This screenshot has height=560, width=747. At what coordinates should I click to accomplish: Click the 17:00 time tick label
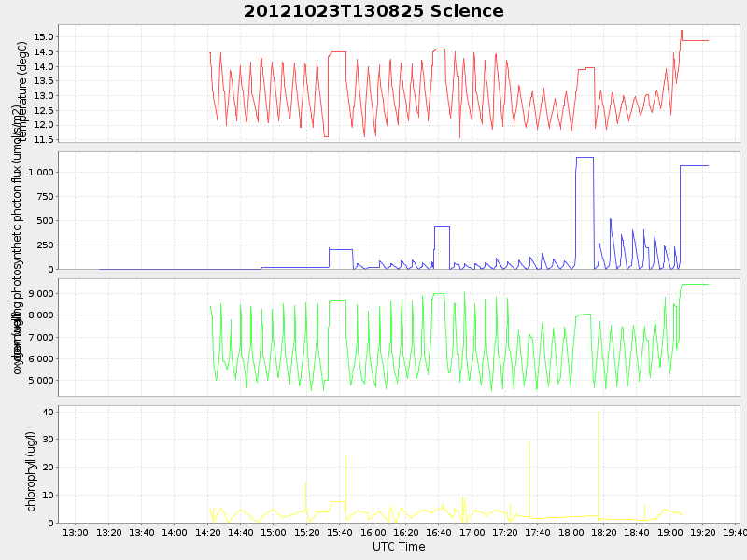pos(472,532)
